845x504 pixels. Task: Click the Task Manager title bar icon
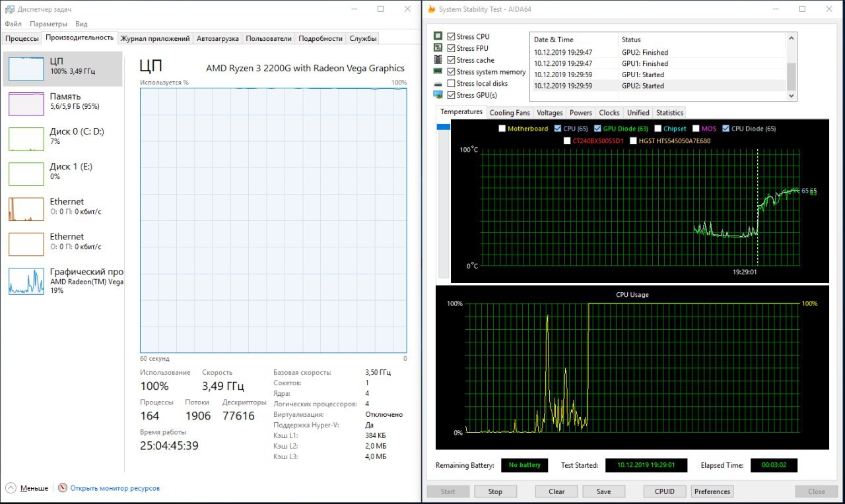[x=9, y=9]
